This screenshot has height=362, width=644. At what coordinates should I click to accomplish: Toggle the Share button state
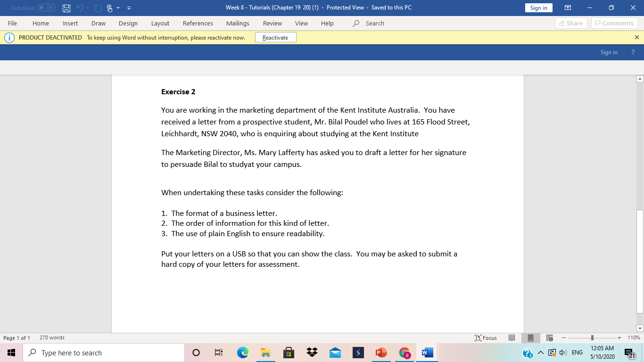tap(571, 23)
